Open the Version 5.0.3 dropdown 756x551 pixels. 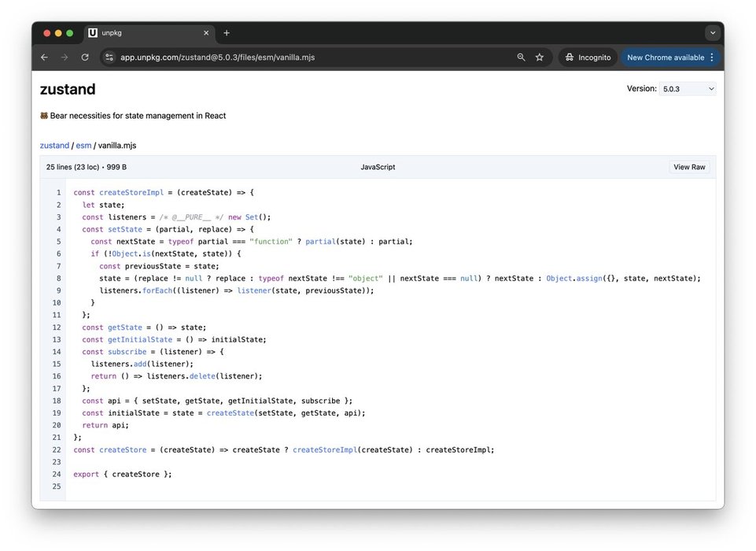click(688, 89)
